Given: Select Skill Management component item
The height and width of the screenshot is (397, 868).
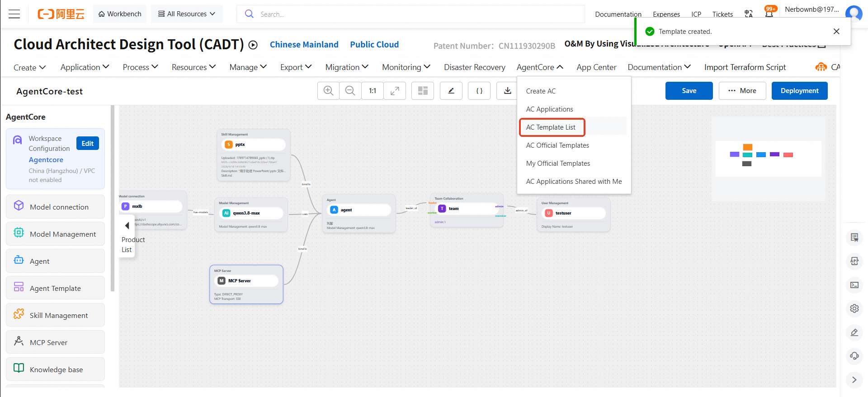Looking at the screenshot, I should tap(55, 315).
